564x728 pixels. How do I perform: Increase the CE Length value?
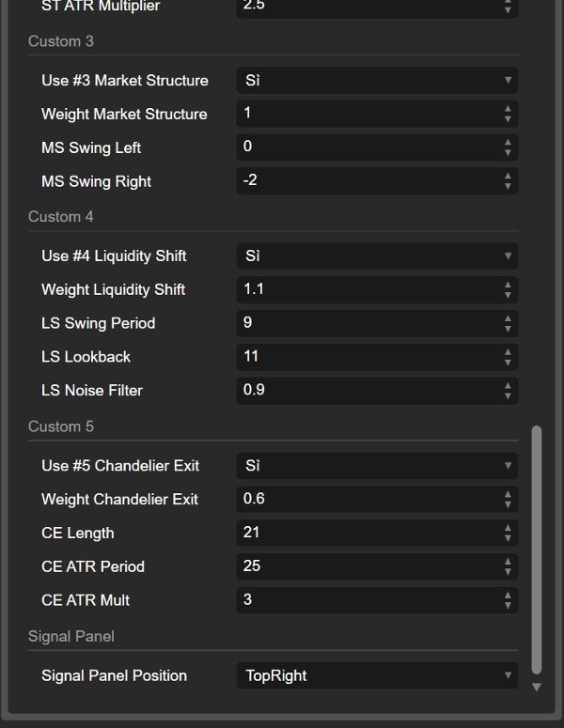click(508, 528)
